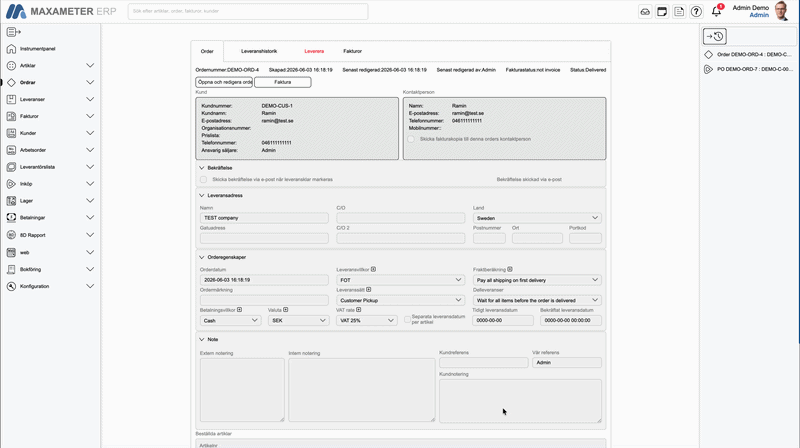Click Öppna och redigera order button
This screenshot has width=800, height=448.
(x=224, y=82)
